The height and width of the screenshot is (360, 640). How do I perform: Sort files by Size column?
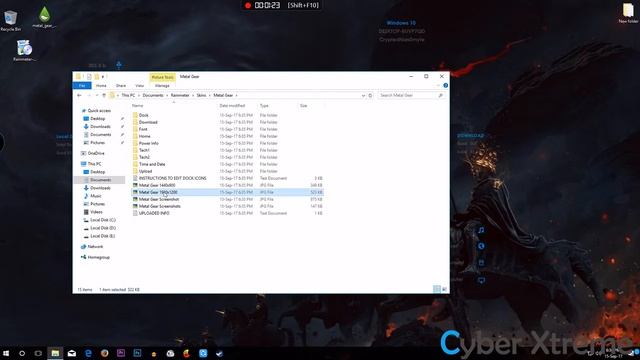(x=304, y=106)
